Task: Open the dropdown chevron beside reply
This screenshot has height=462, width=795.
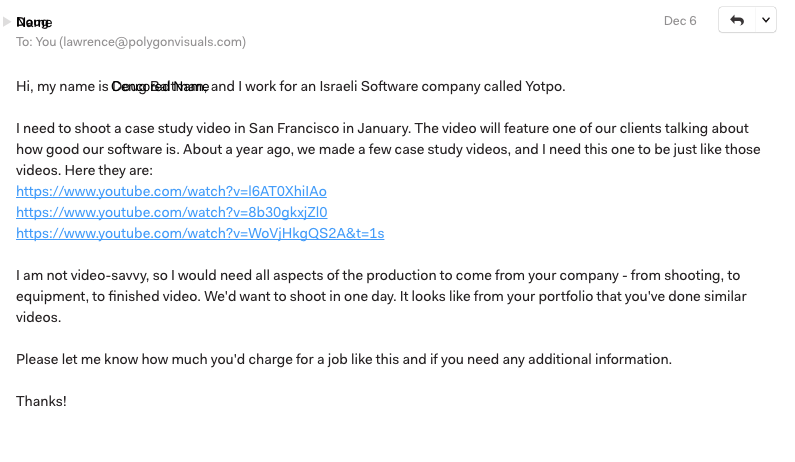Action: (x=766, y=21)
